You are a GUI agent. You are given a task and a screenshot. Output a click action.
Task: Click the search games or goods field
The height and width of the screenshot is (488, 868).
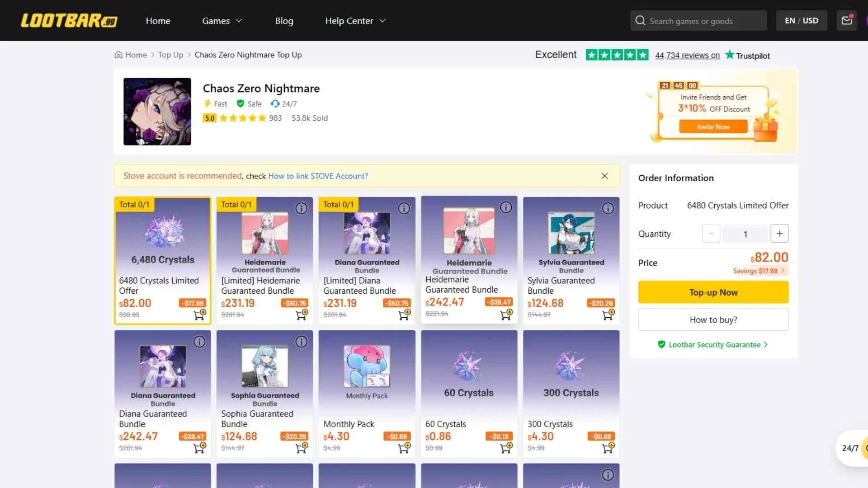(x=698, y=21)
